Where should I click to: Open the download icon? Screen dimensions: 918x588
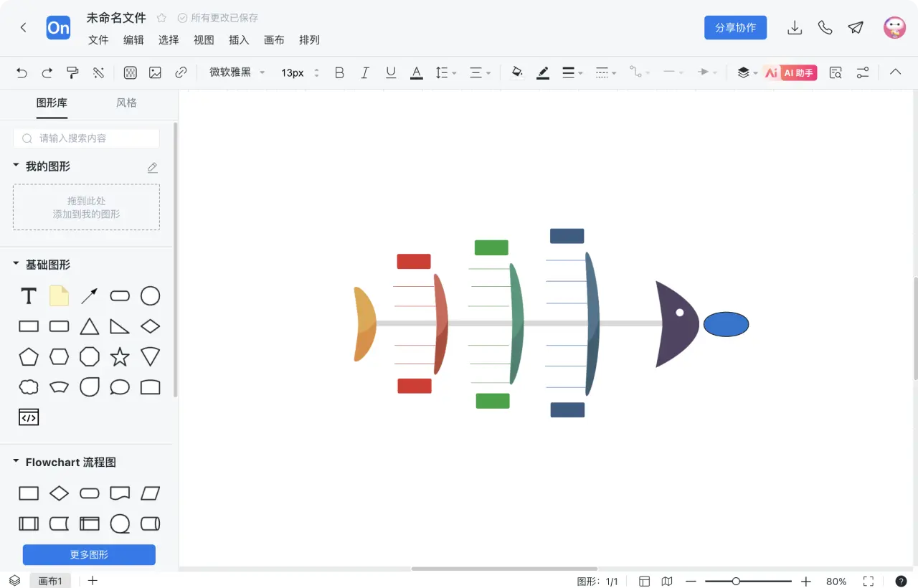tap(795, 28)
